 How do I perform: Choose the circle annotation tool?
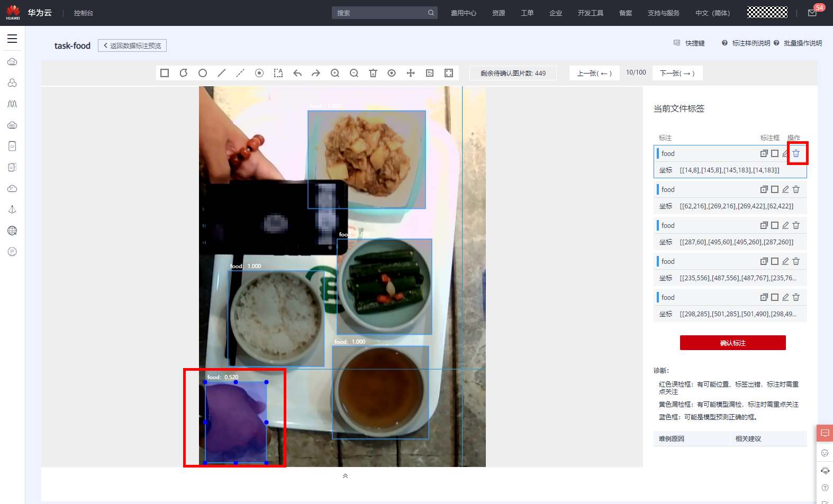pyautogui.click(x=203, y=73)
